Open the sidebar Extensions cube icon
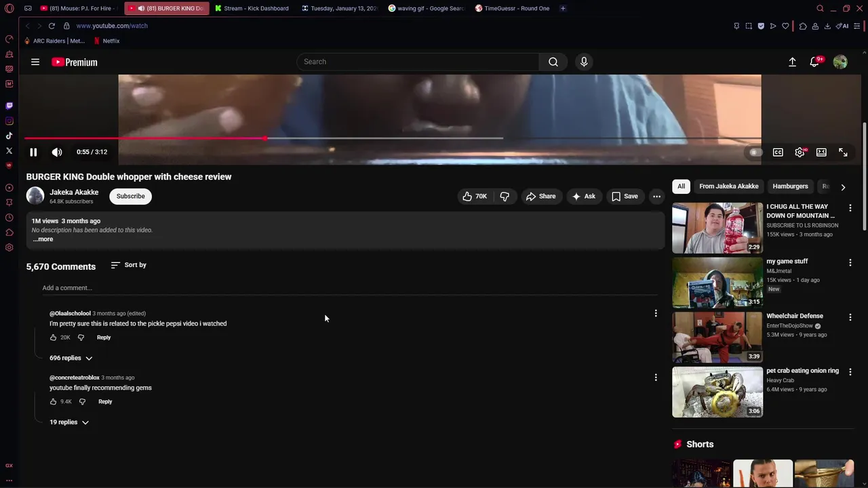 pos(9,232)
